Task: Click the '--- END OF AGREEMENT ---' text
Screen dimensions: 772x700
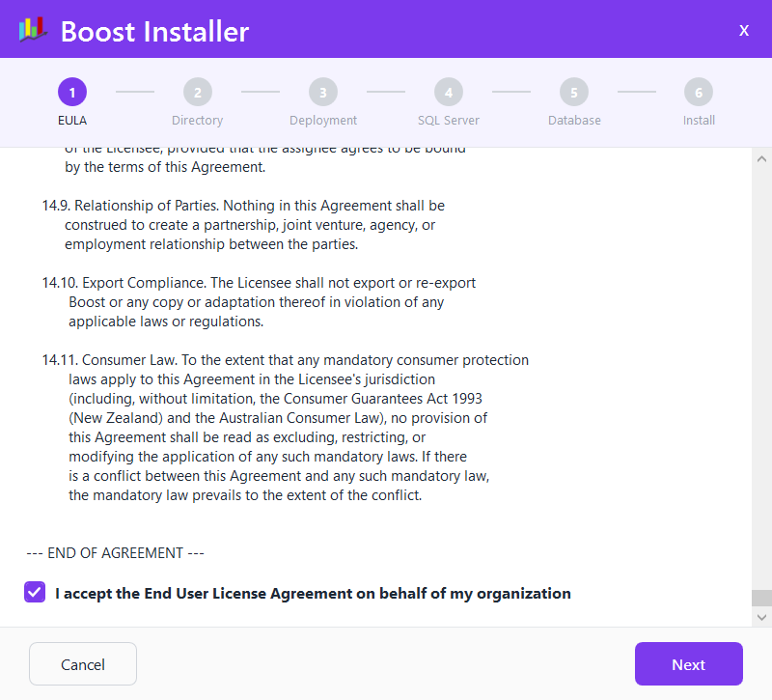Action: coord(115,553)
